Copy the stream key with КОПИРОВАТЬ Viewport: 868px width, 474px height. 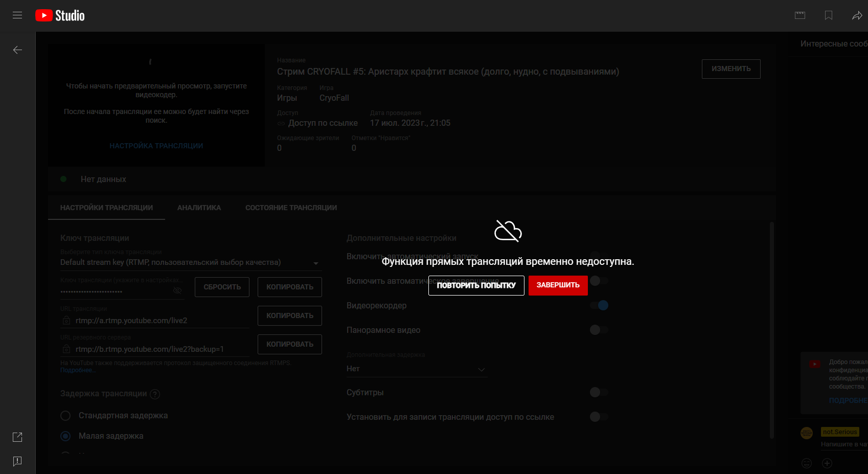point(290,287)
